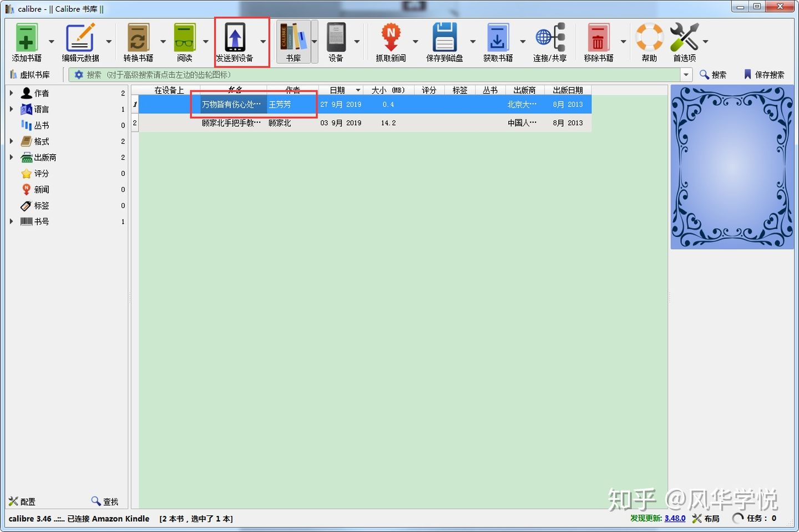Open dropdown arrow next to 阅读
The image size is (799, 532).
(206, 42)
